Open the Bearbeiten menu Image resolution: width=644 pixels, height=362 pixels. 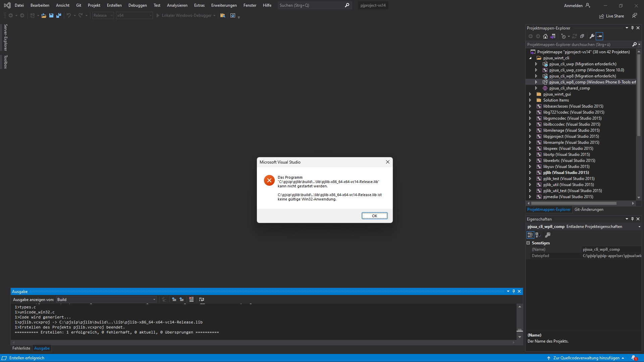click(x=40, y=5)
